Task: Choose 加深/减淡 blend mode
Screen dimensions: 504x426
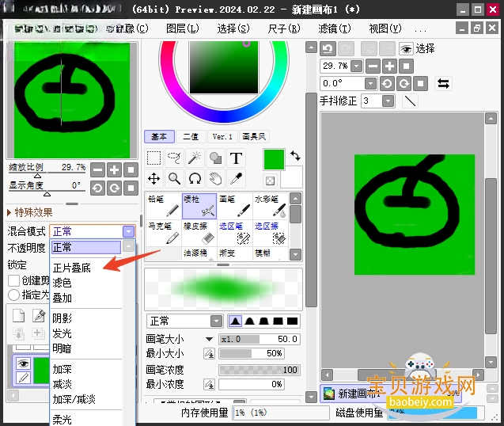Action: (74, 399)
